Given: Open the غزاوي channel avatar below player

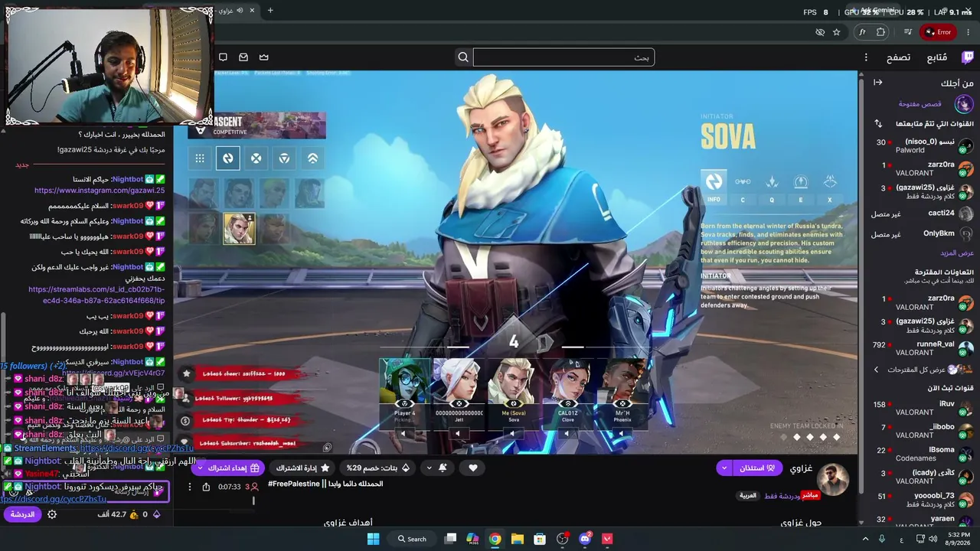Looking at the screenshot, I should click(833, 480).
